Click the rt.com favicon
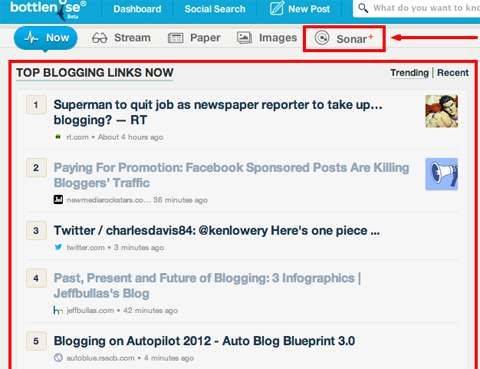Screen dimensions: 480x369 pyautogui.click(x=58, y=137)
